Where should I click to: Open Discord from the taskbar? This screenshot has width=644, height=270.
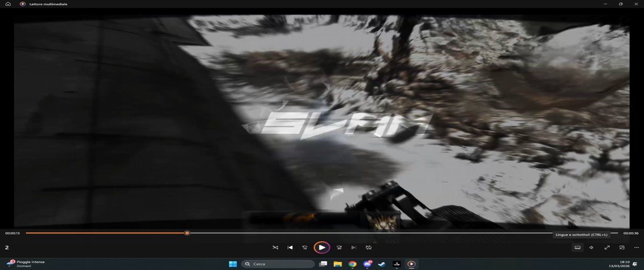coord(367,264)
